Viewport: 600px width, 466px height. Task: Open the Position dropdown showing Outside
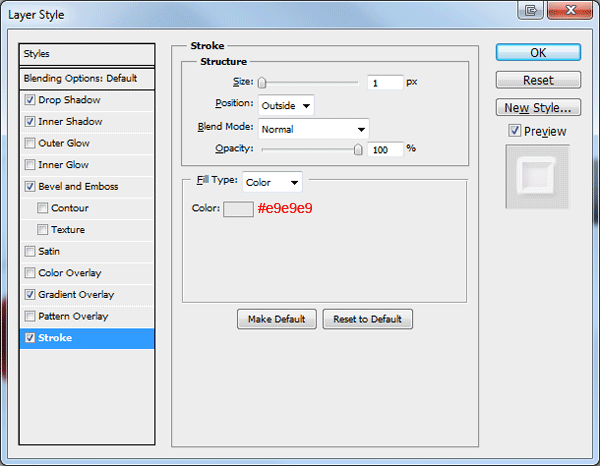[286, 105]
